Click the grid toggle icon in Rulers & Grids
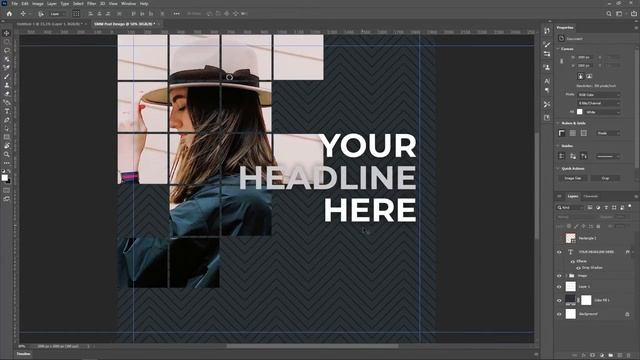The image size is (640, 360). pos(573,133)
